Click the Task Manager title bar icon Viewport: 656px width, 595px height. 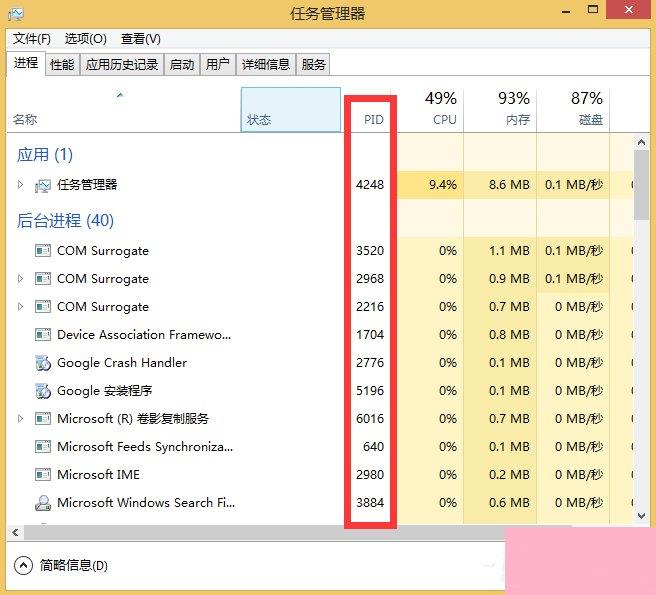coord(16,14)
